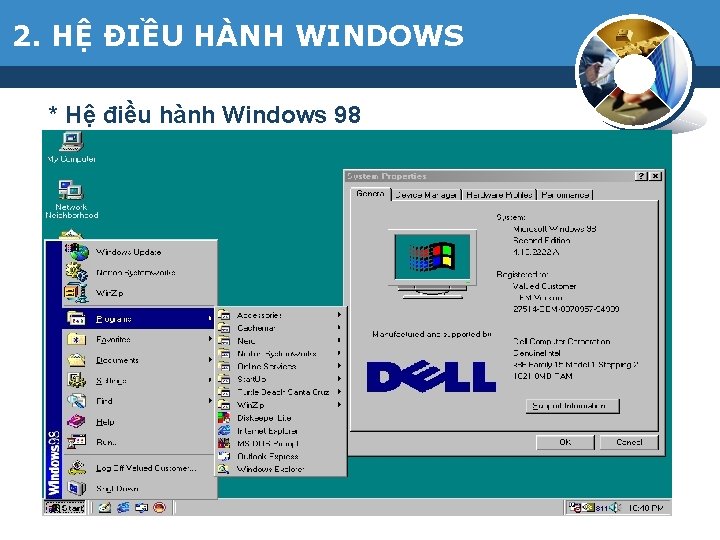Image resolution: width=720 pixels, height=540 pixels.
Task: Launch Windows Update from the Start menu
Action: click(x=140, y=252)
